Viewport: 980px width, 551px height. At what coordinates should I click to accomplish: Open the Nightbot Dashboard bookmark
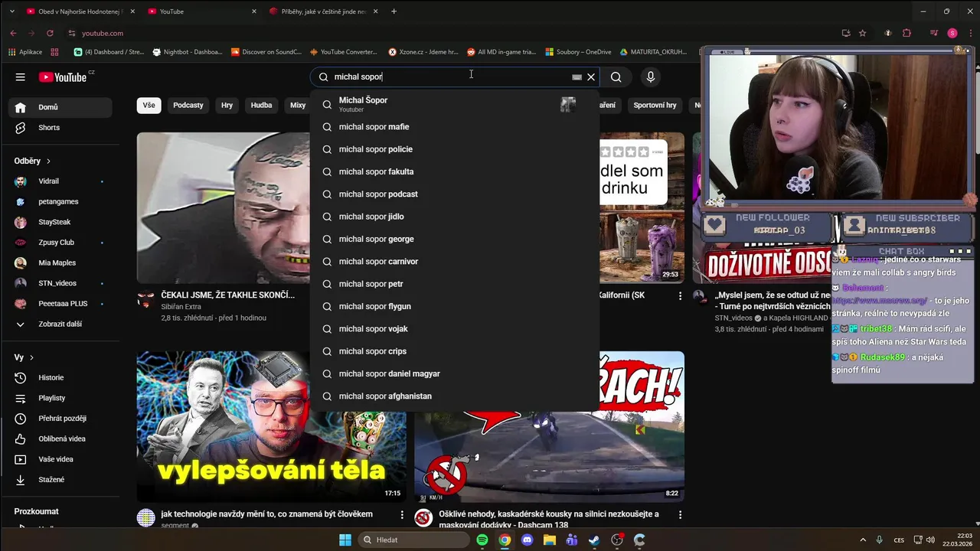(188, 52)
